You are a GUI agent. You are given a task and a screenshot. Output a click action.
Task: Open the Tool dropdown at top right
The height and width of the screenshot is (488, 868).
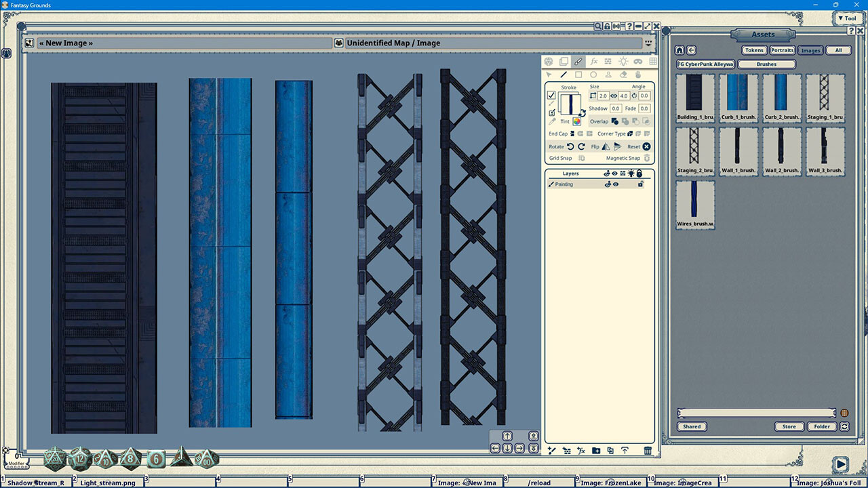[848, 18]
